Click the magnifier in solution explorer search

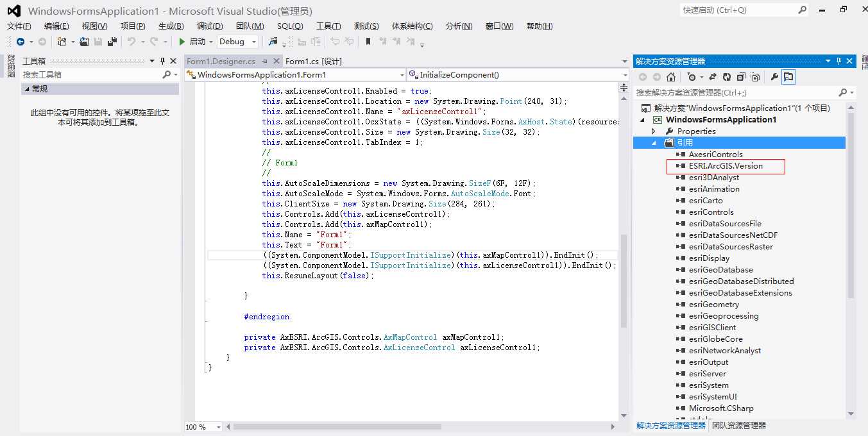[843, 93]
